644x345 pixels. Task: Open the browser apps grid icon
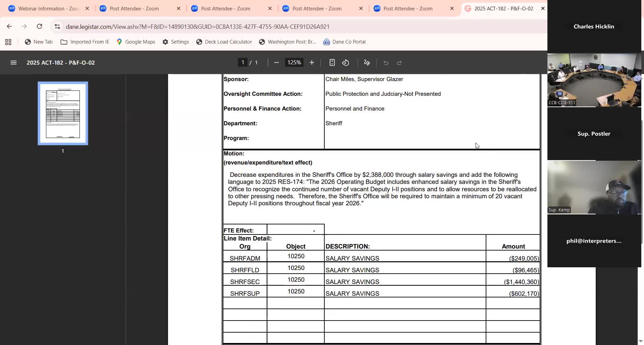(x=8, y=42)
